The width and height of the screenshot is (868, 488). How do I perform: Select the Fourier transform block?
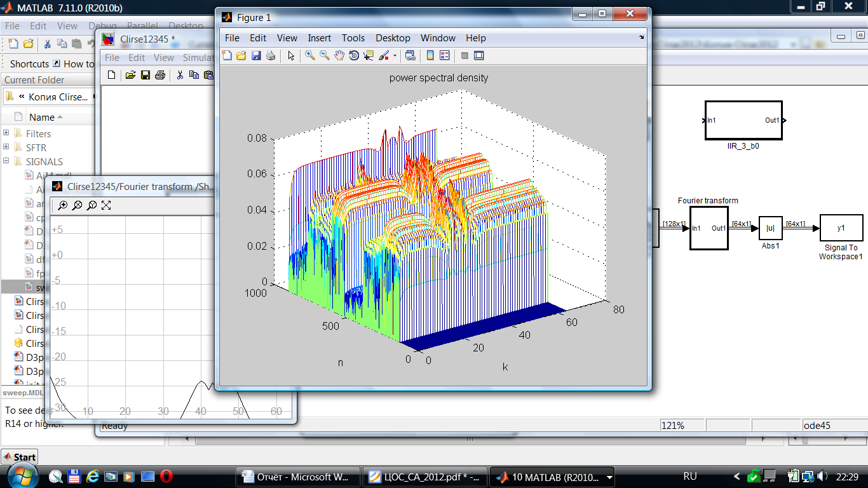[x=709, y=228]
